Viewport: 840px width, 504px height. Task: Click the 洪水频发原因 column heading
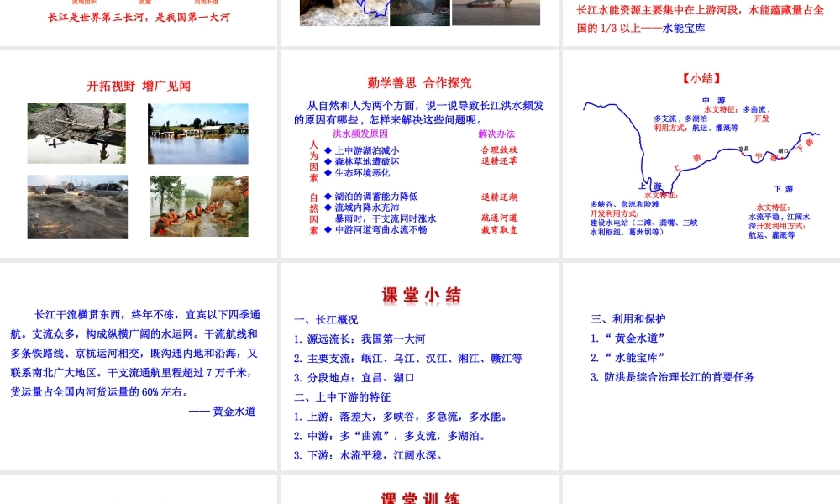pos(360,134)
